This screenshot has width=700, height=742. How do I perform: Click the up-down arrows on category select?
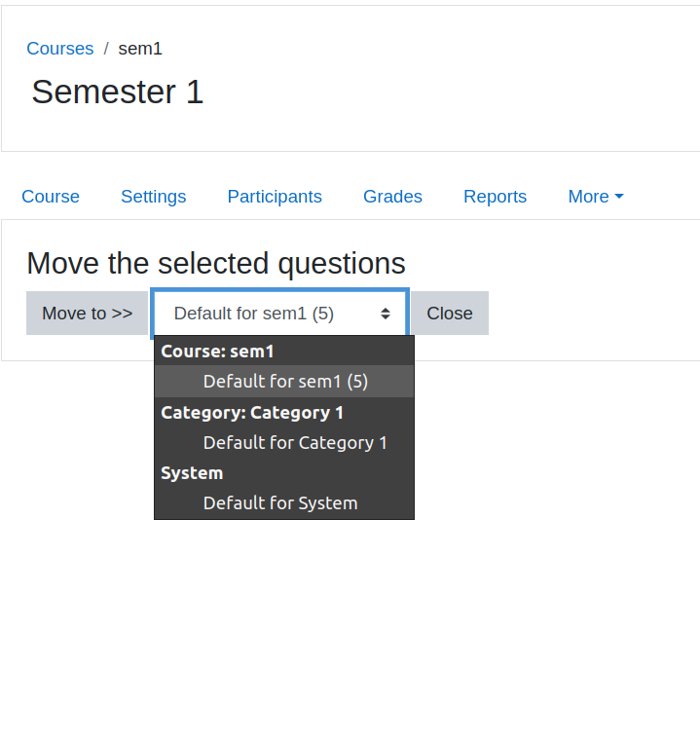386,314
